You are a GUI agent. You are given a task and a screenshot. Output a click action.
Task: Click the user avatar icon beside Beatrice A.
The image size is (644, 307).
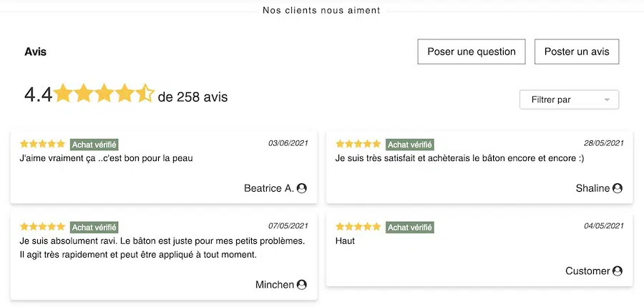(x=301, y=188)
